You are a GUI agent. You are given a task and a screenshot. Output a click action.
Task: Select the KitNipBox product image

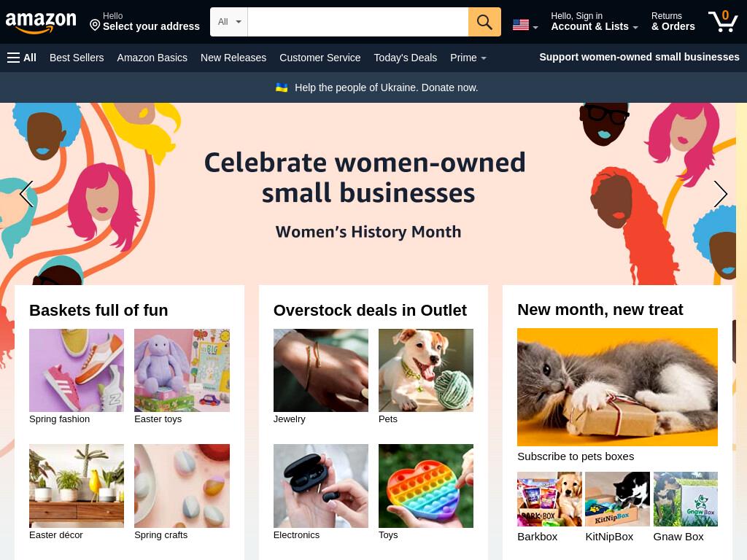click(617, 499)
